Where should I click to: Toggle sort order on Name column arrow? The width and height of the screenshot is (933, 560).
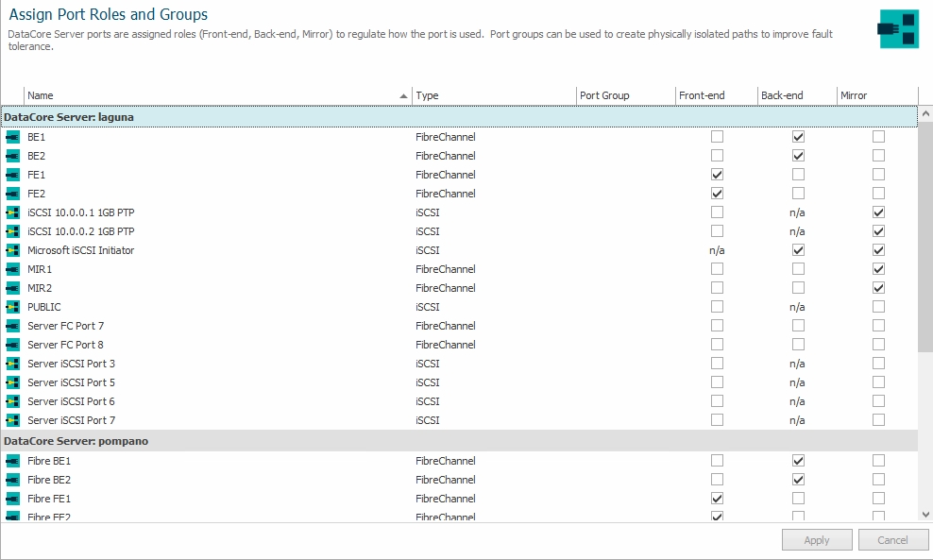point(403,95)
